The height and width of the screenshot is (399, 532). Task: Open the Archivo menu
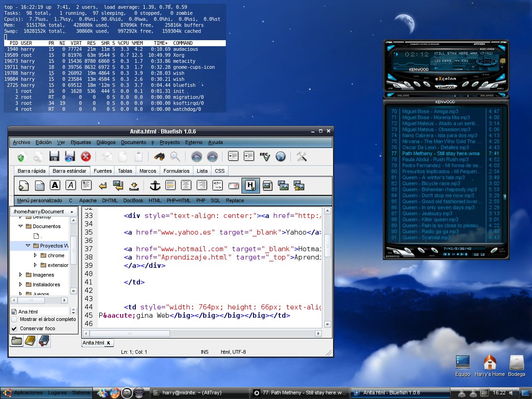(x=21, y=143)
